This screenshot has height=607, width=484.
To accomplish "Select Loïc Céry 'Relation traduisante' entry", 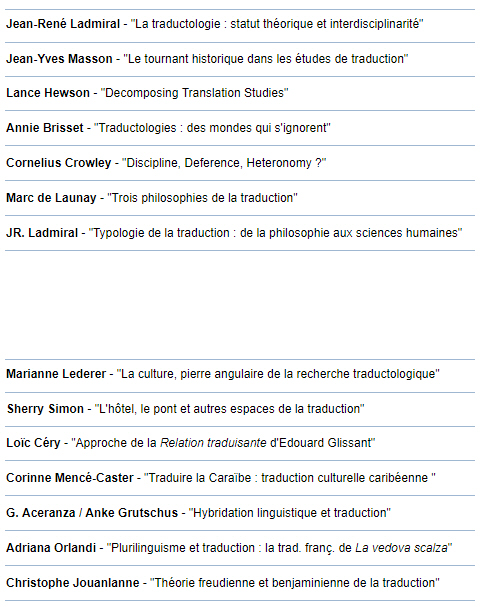I will [191, 442].
